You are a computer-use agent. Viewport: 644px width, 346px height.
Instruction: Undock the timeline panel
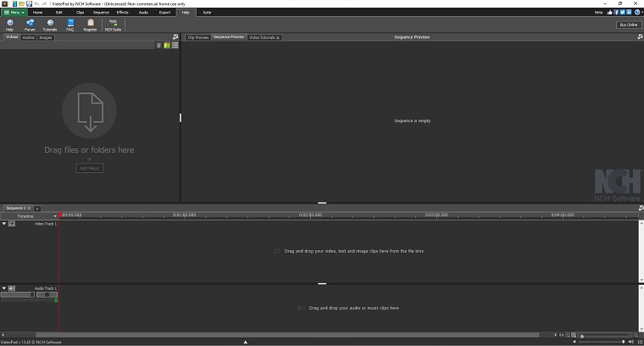[641, 208]
